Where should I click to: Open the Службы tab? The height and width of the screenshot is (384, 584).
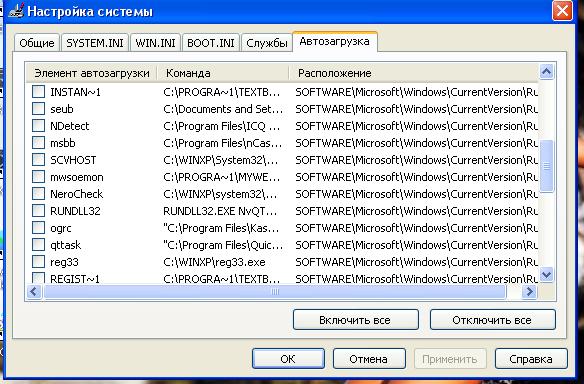[267, 43]
